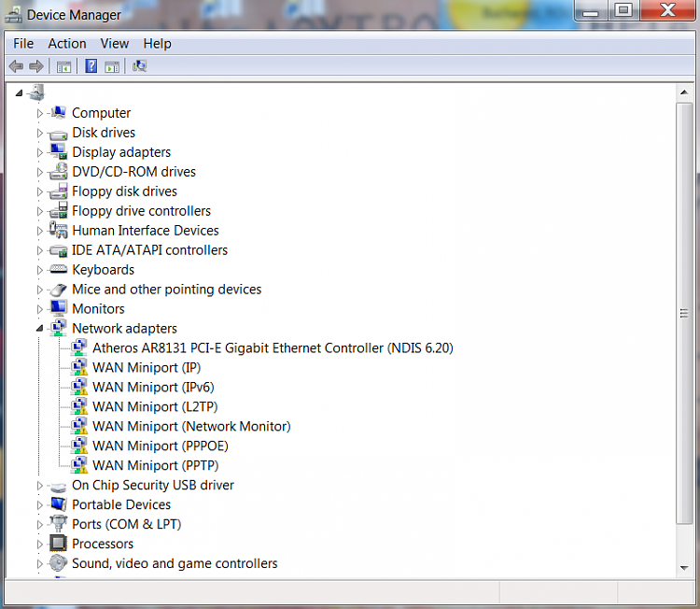700x609 pixels.
Task: Expand the Keyboards category arrow
Action: (39, 270)
